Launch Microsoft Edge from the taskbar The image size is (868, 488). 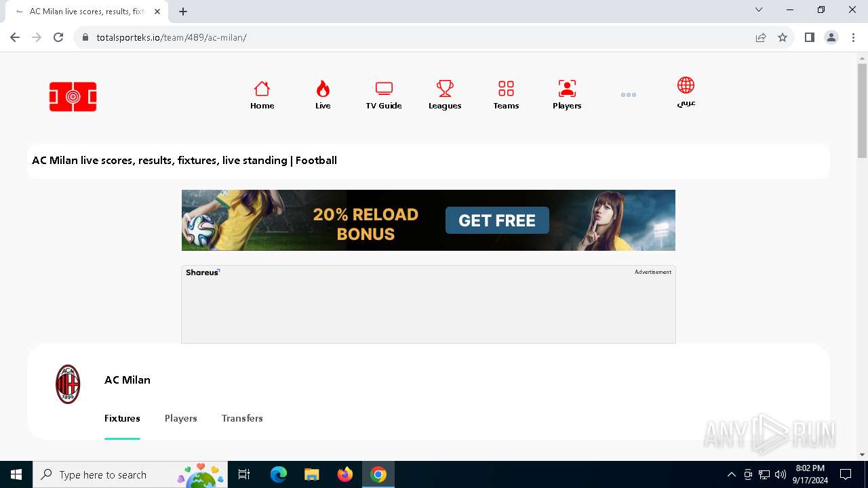point(279,474)
